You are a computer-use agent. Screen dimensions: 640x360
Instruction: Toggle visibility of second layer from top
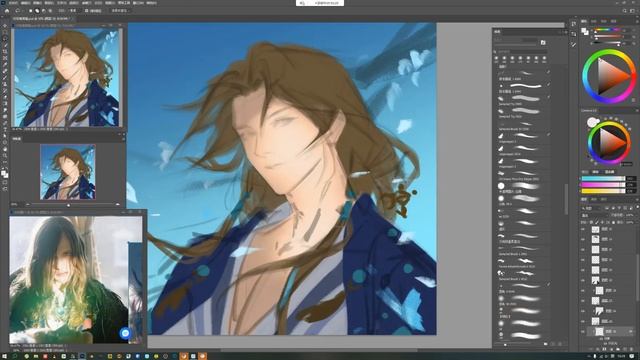point(583,240)
